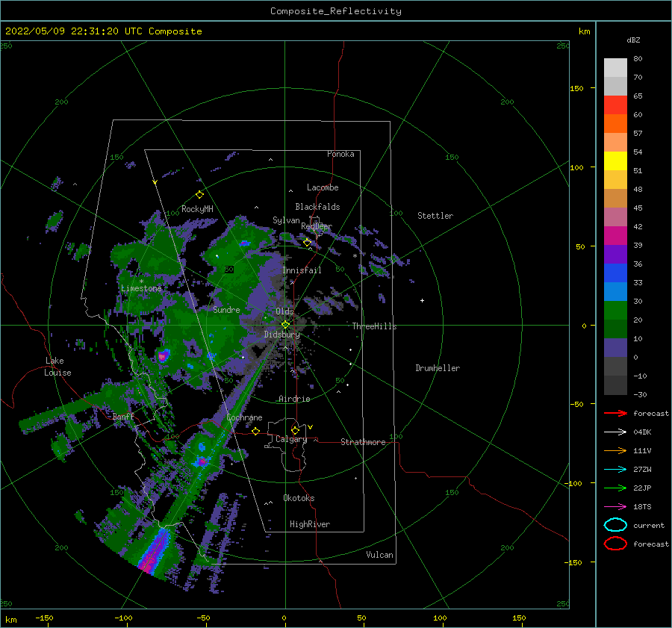Click the Olds label
Viewport: 672px width, 628px height.
(x=284, y=311)
